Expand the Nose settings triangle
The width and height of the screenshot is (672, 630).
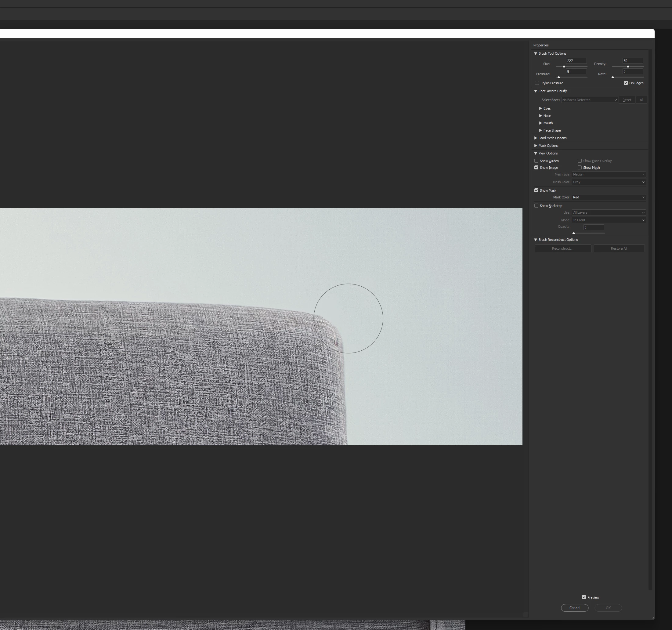coord(540,116)
